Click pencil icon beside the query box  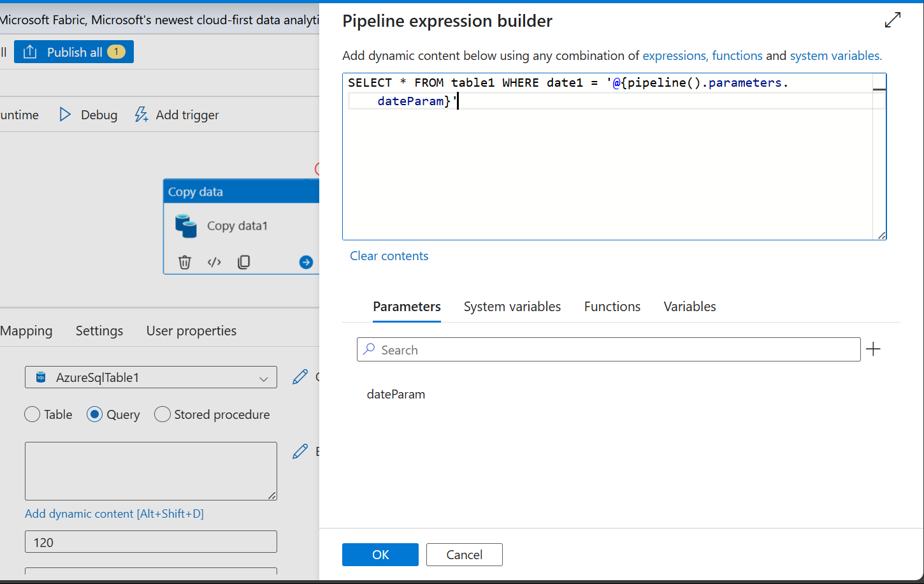(x=300, y=451)
